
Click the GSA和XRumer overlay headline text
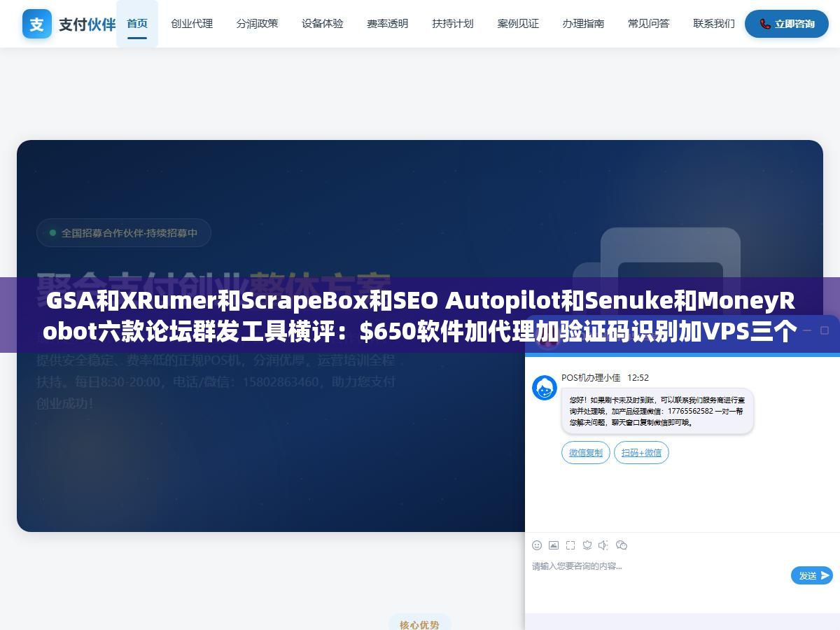(420, 316)
